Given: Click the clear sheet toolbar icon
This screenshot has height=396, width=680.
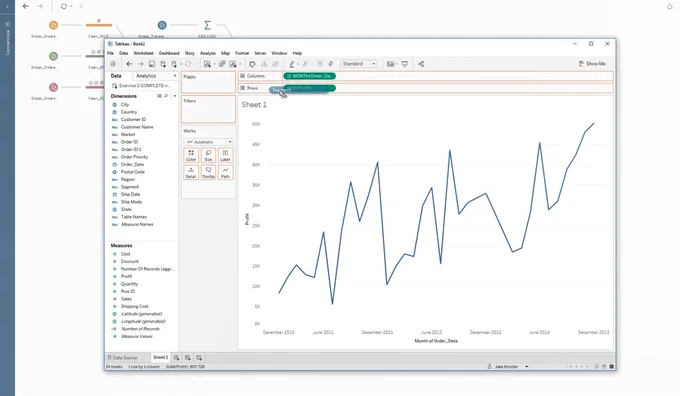Looking at the screenshot, I should [x=233, y=64].
